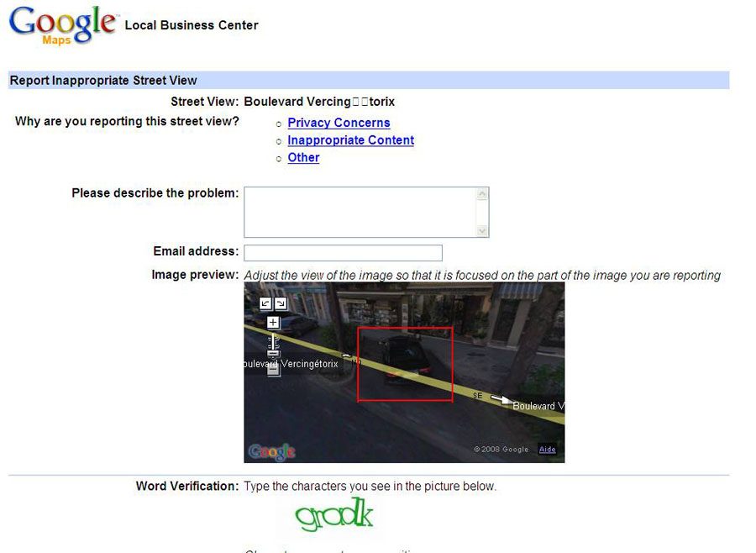Focus the Email address field
Screen dimensions: 756x553
(343, 253)
